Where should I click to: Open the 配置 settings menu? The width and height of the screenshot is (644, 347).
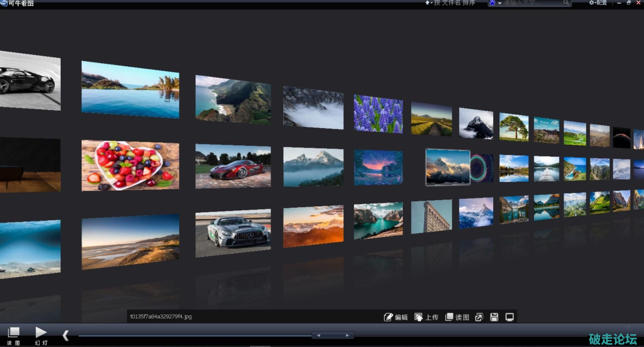[x=598, y=3]
